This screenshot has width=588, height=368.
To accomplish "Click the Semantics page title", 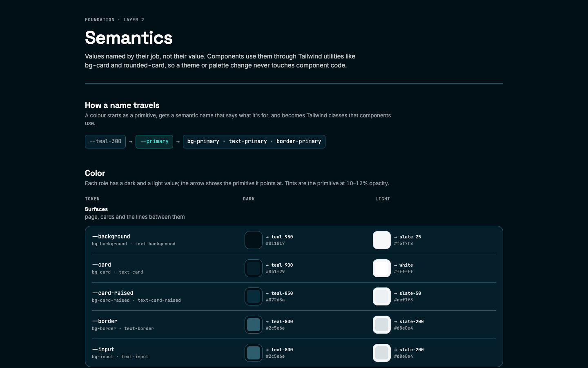I will tap(129, 38).
